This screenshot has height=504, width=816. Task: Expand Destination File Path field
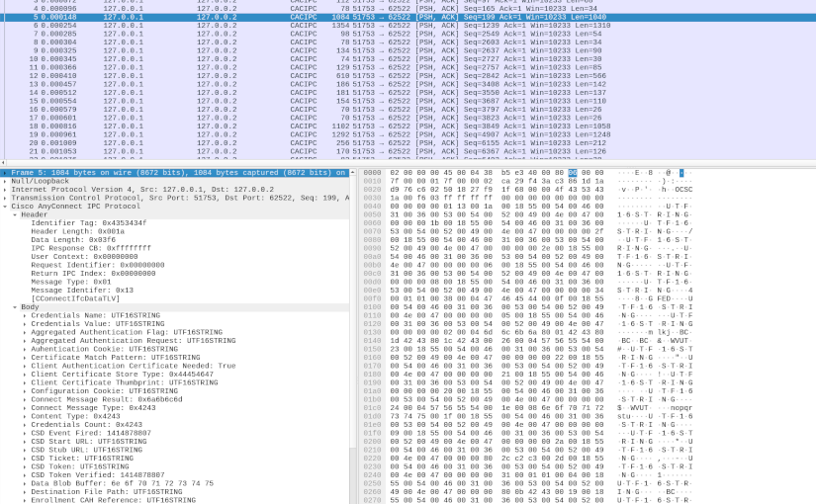(25, 491)
